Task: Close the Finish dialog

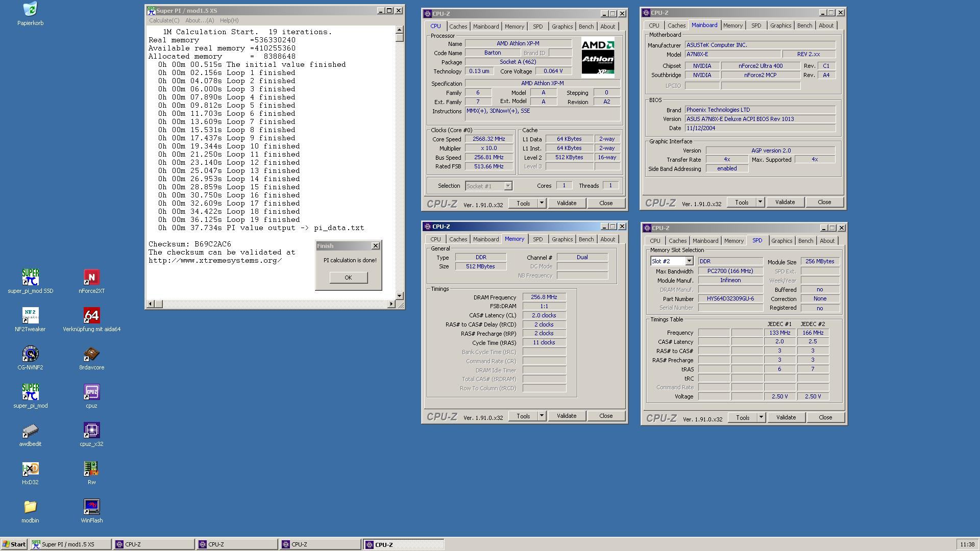Action: click(376, 246)
